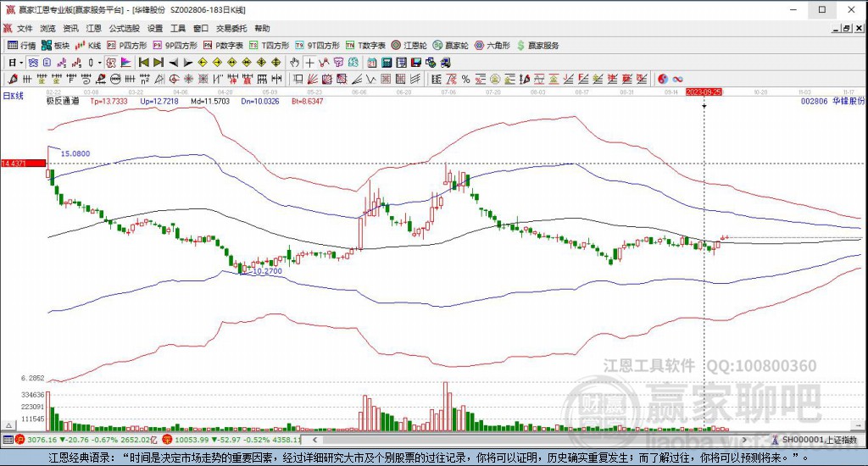Select the zigzag wave line tool
868x466 pixels.
coord(370,80)
